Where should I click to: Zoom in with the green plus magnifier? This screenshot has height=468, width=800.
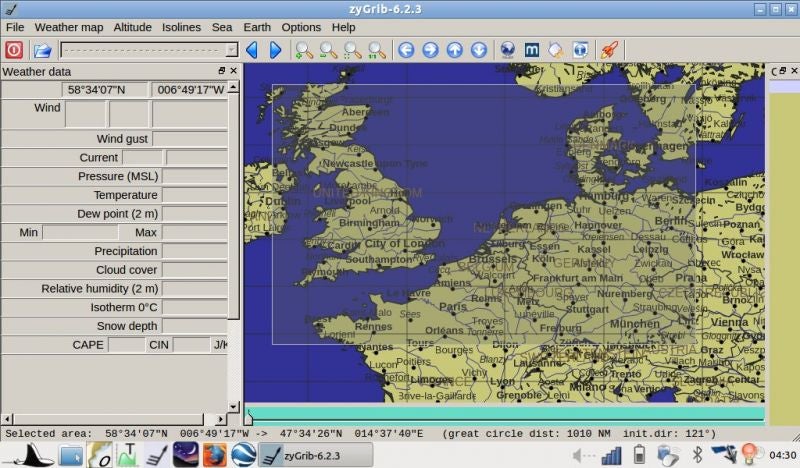point(304,50)
